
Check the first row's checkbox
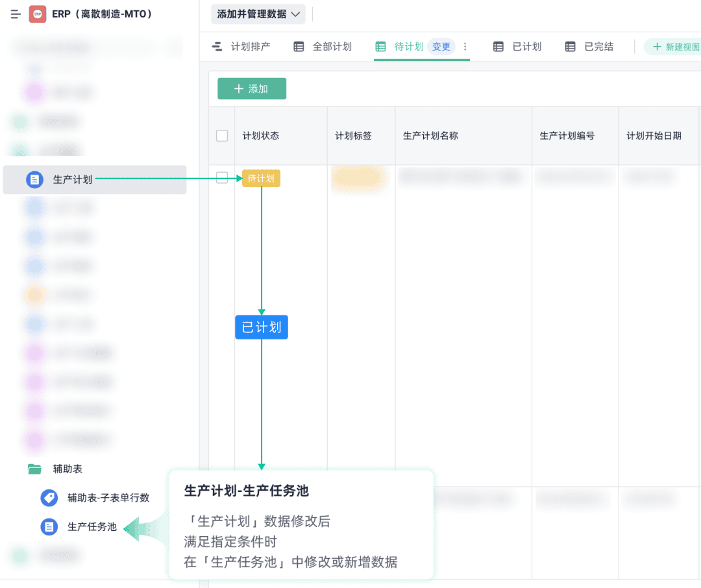222,178
